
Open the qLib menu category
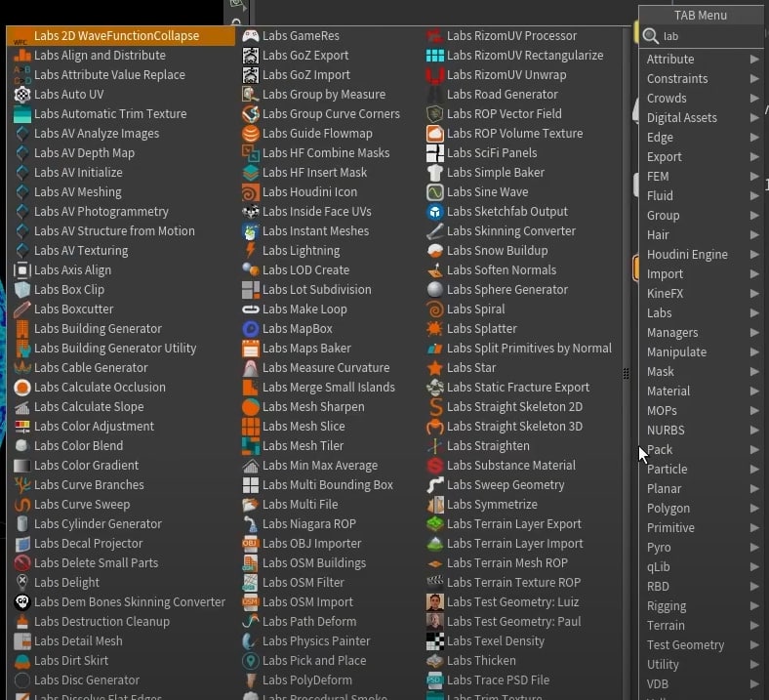(x=702, y=567)
